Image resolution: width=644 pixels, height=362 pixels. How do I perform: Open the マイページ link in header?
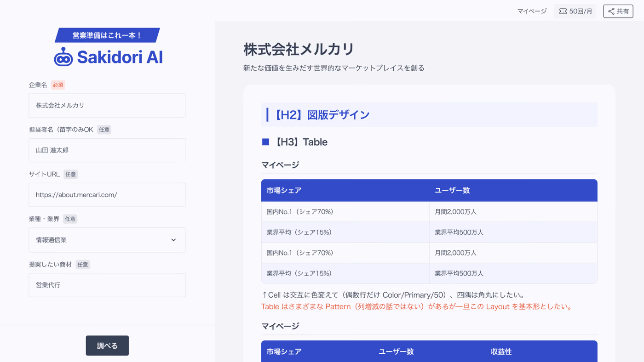coord(532,11)
